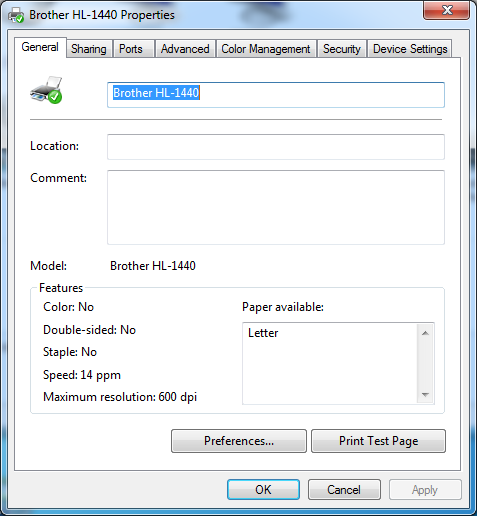Click the 'Location:' label
The image size is (477, 516).
coord(55,146)
